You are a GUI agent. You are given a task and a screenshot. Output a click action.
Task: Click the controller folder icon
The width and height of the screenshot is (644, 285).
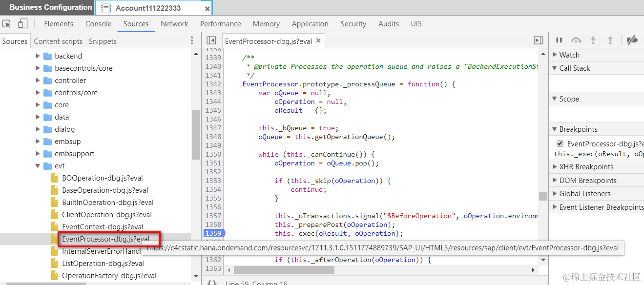pos(47,80)
